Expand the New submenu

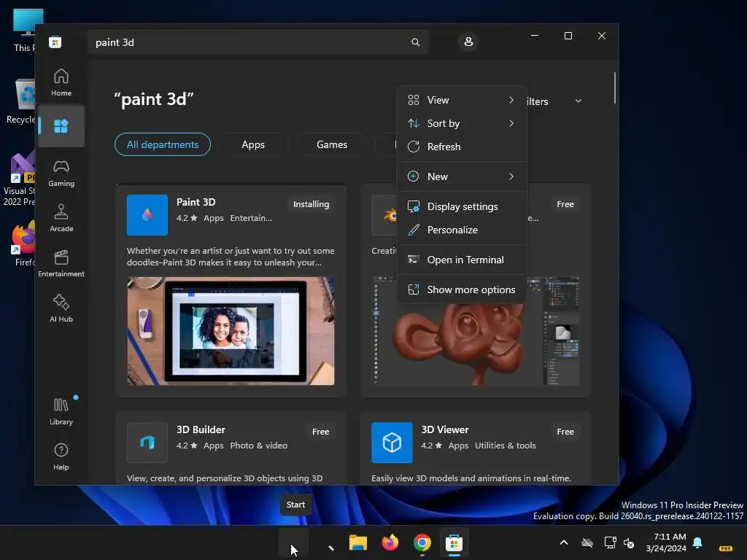tap(462, 176)
